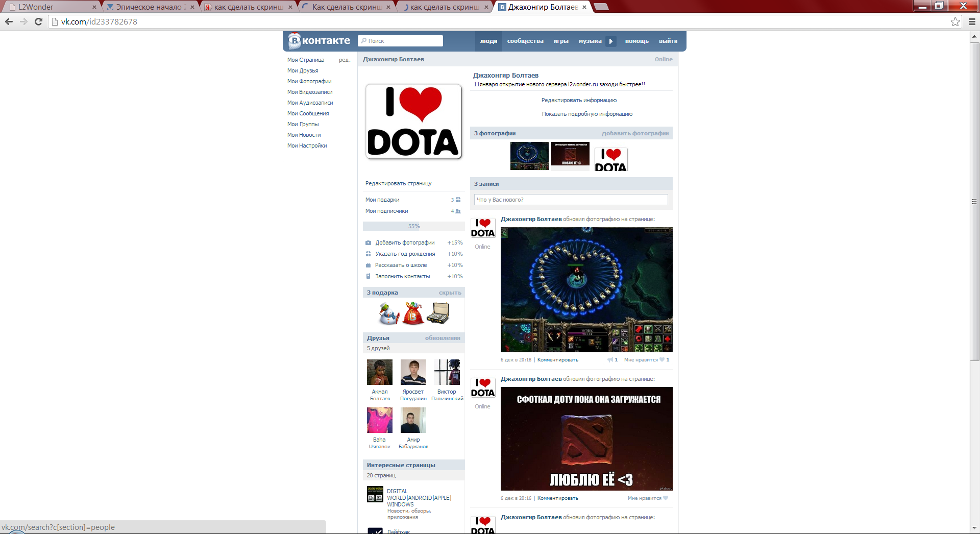Viewport: 980px width, 534px height.
Task: Like the 6 дек 20:16 post heart
Action: 665,498
